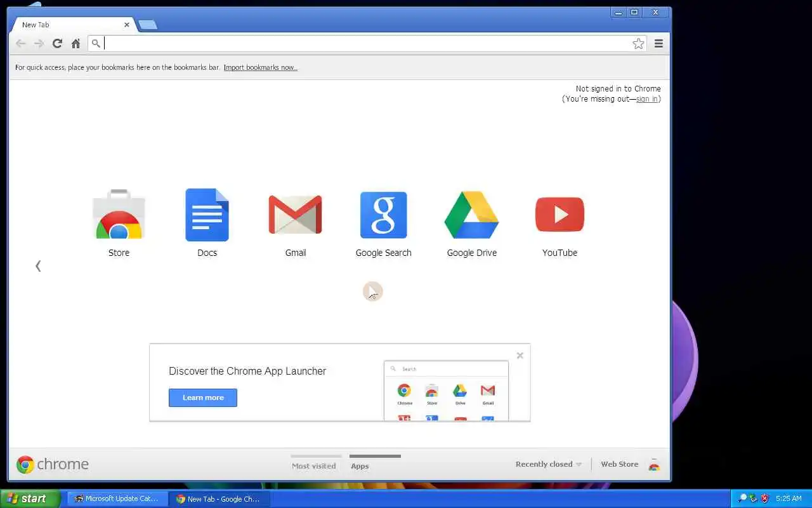Click the sign in link
The image size is (812, 508).
click(646, 99)
